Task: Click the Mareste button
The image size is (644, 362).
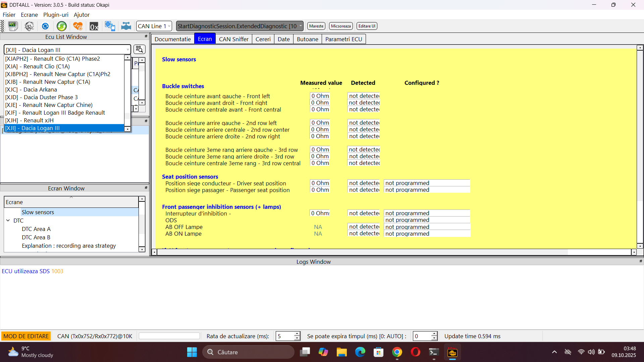Action: point(316,26)
